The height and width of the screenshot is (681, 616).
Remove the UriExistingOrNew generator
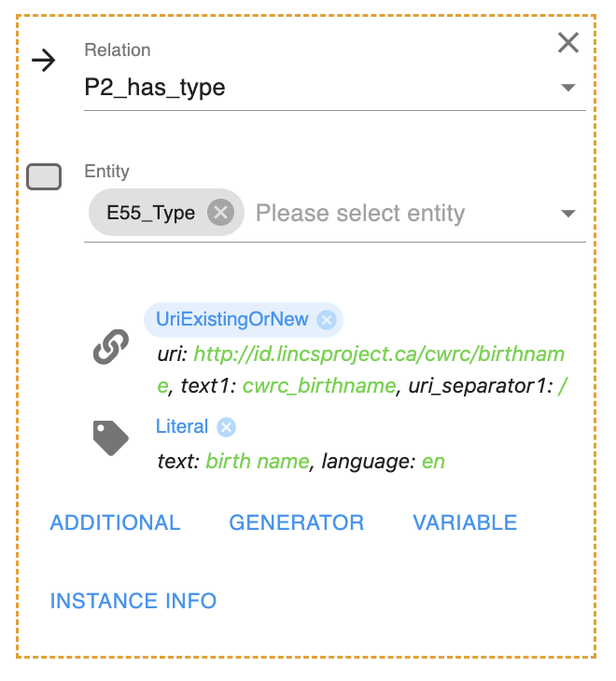[326, 320]
